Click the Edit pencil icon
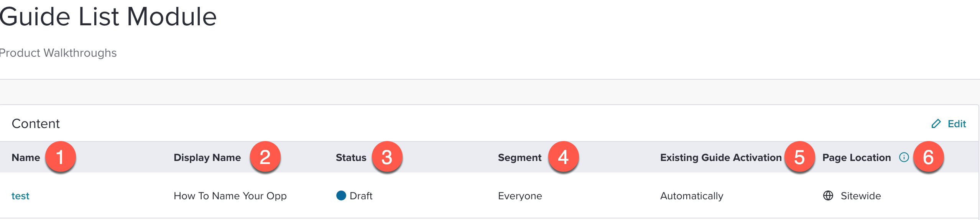980x220 pixels. (x=936, y=124)
